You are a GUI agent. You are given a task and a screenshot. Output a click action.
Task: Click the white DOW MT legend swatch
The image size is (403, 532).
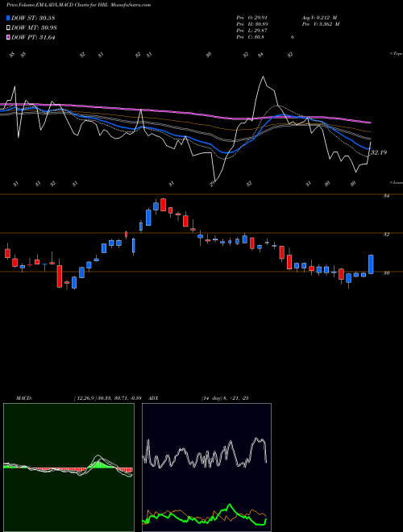[8, 28]
